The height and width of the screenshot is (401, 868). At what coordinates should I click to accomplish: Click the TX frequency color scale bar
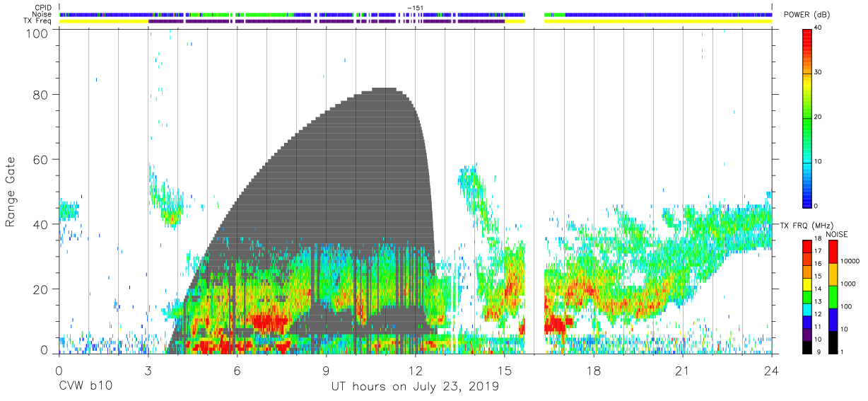click(807, 296)
